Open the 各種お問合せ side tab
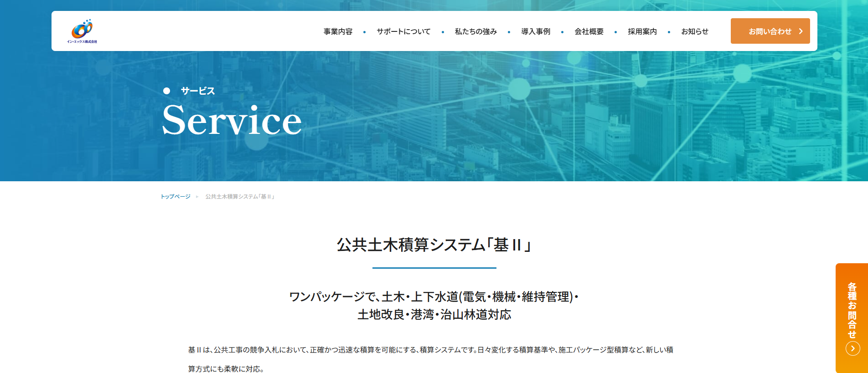This screenshot has height=373, width=868. pos(852,310)
